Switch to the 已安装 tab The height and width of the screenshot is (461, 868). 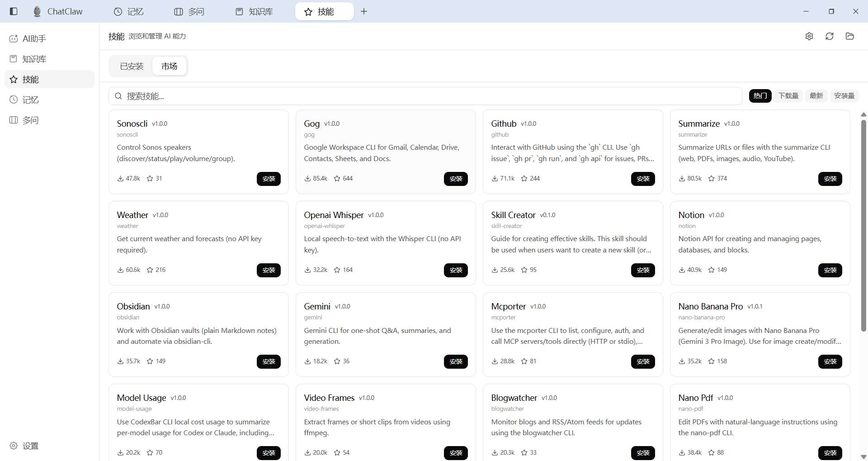click(x=132, y=67)
